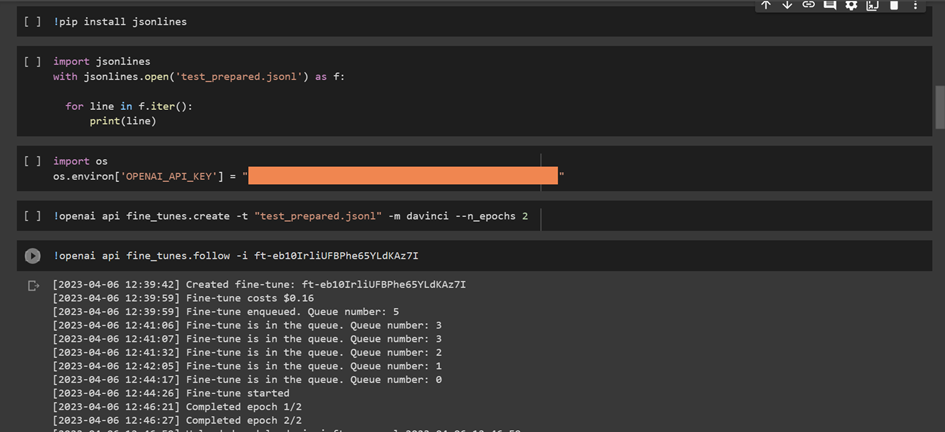Run the import os cell
Image resolution: width=945 pixels, height=432 pixels.
[33, 161]
